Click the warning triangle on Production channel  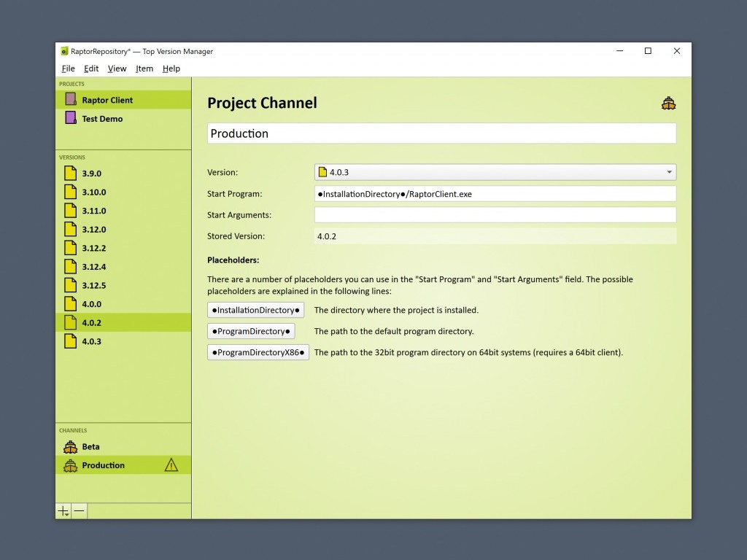click(171, 465)
